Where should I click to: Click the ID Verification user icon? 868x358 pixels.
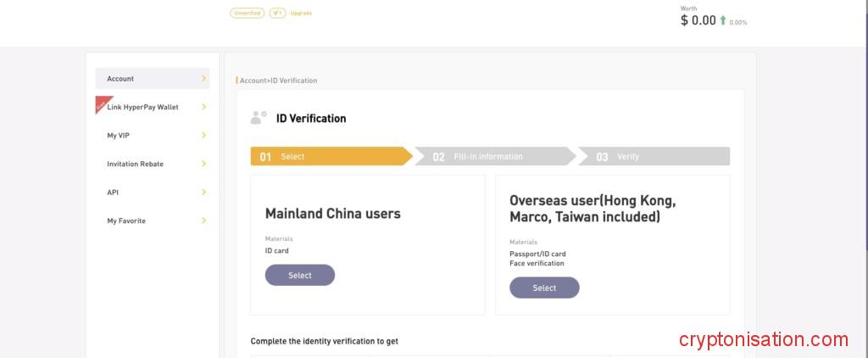coord(259,118)
